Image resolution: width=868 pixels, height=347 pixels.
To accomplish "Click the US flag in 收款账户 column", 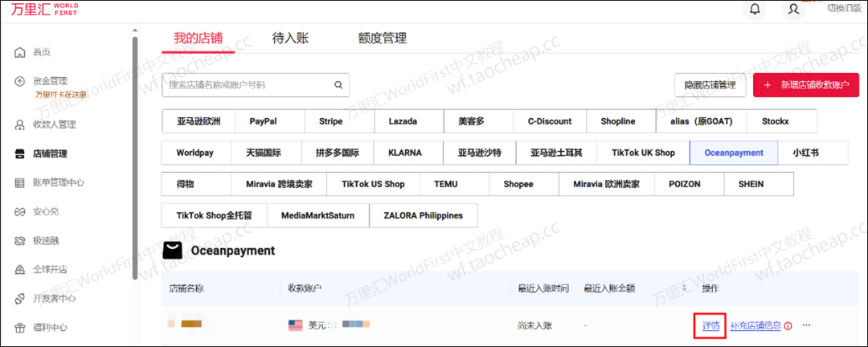I will pos(296,325).
